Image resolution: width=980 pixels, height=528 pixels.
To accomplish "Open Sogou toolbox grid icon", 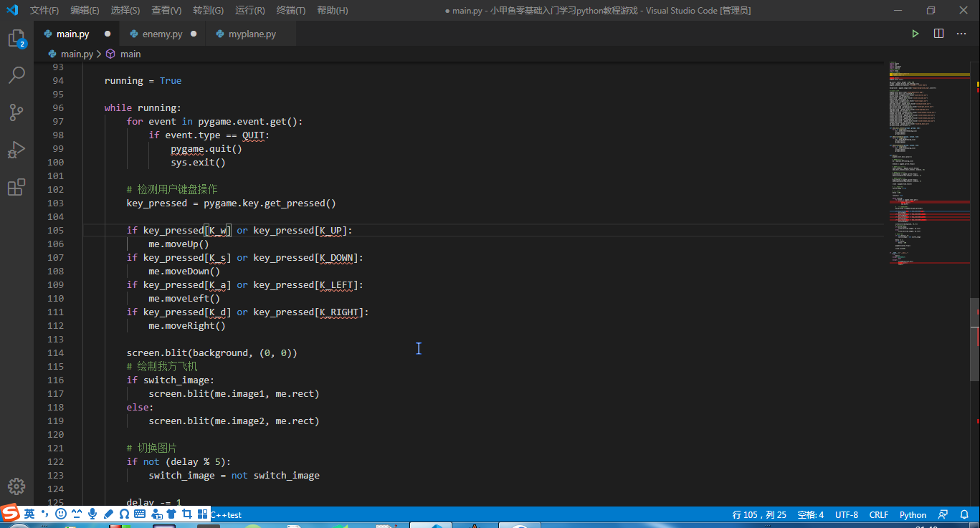I will 203,514.
